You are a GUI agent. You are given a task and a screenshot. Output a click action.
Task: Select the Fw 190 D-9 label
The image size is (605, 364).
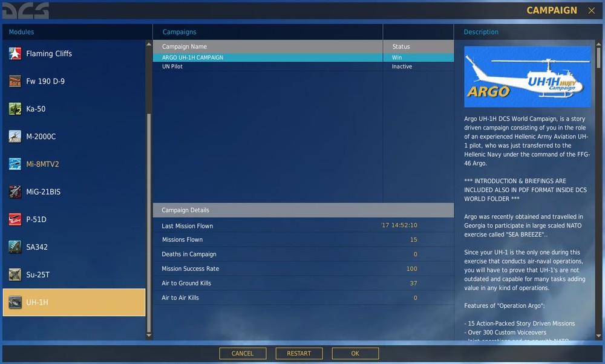click(x=45, y=82)
